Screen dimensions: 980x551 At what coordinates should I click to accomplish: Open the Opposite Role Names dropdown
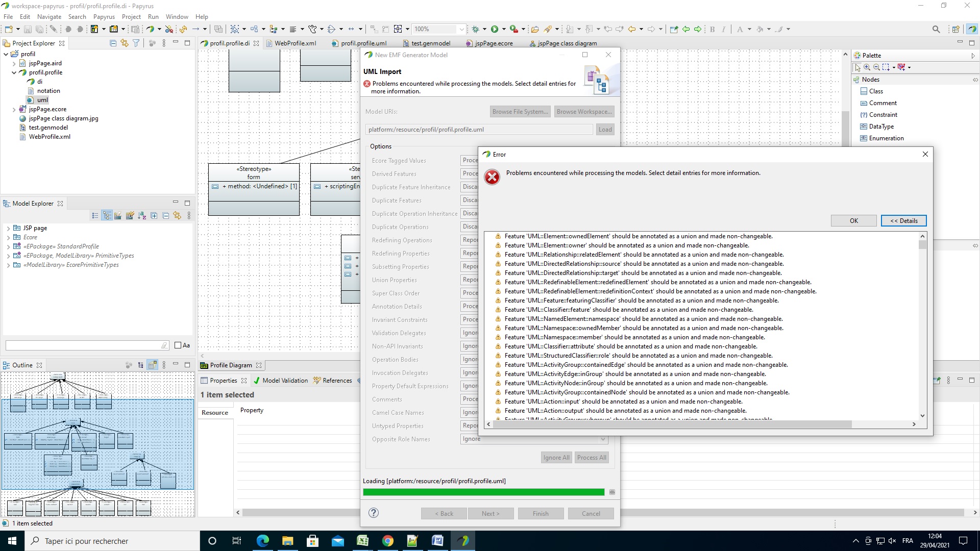coord(603,439)
